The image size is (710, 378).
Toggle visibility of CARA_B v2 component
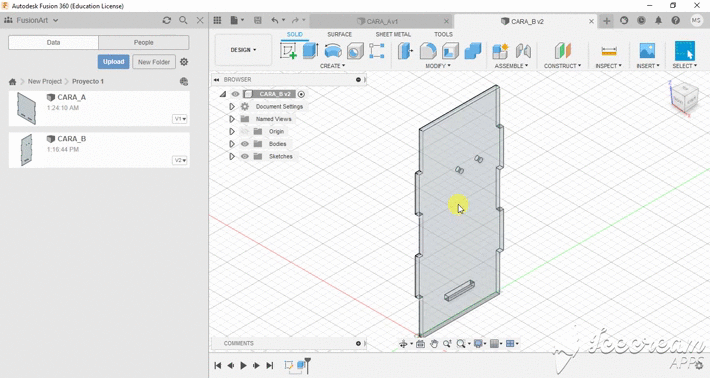tap(235, 94)
